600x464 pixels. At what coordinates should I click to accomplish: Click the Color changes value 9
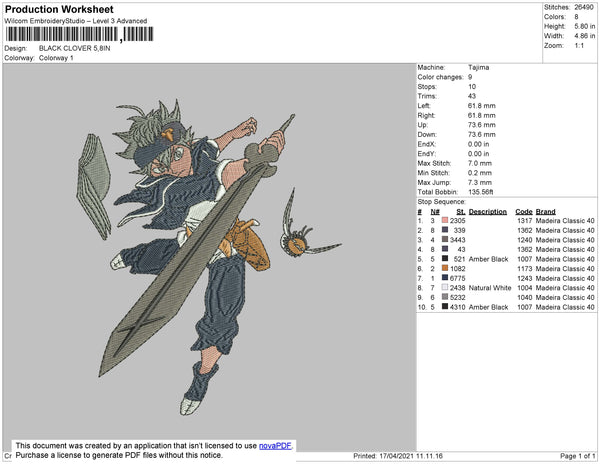pos(470,77)
